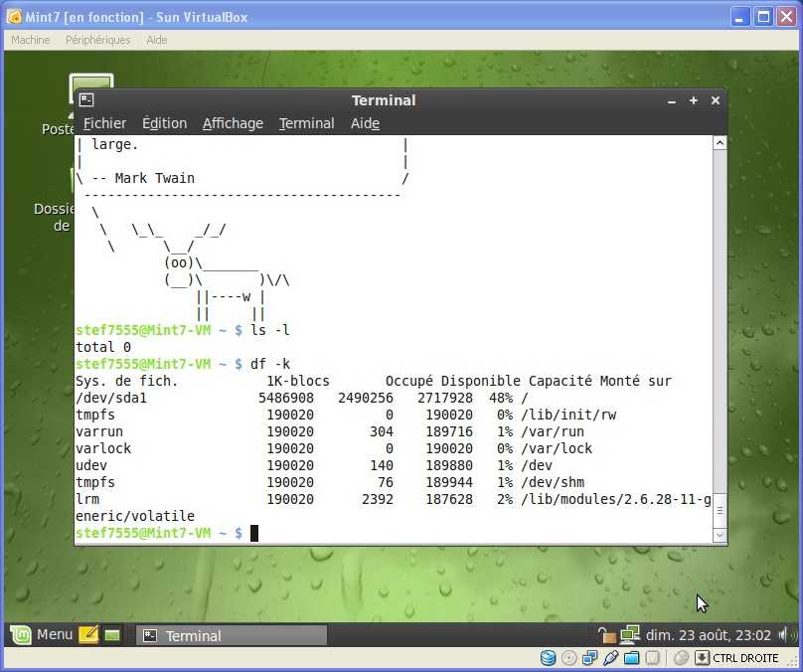803x672 pixels.
Task: Click the VirtualBox icon in window title bar
Action: pos(14,17)
